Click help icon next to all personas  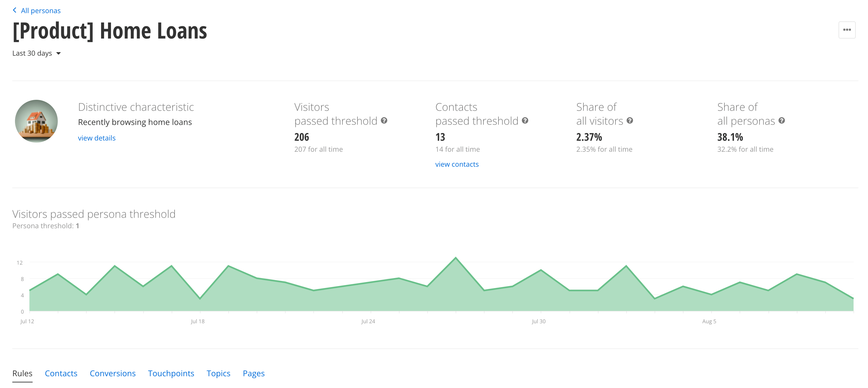coord(781,120)
